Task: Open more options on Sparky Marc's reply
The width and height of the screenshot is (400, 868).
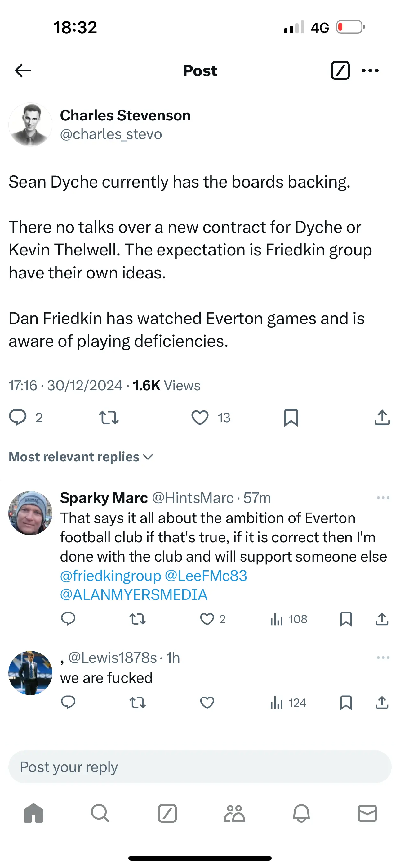Action: click(383, 498)
